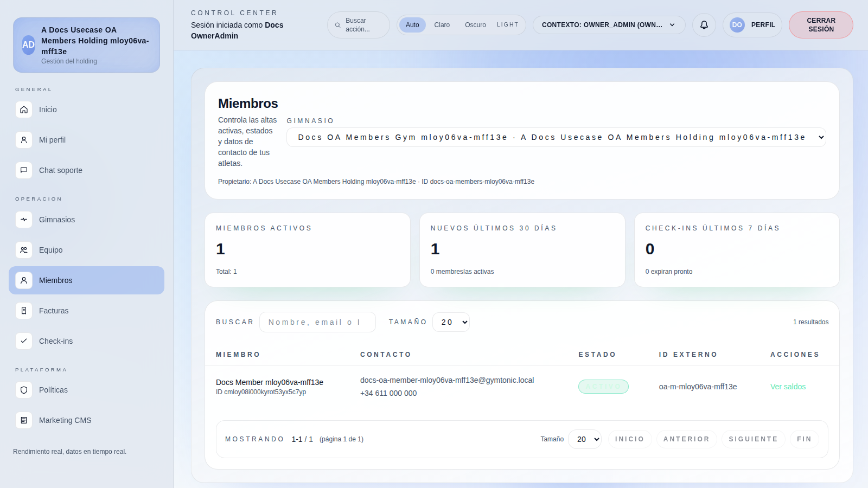Open Chat soporte with the speech bubble icon
Viewport: 868px width, 488px height.
point(24,170)
